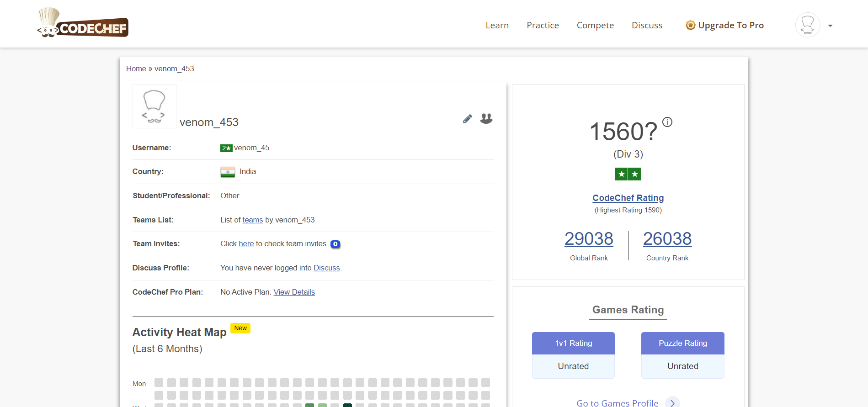Click the 'India' country name
868x407 pixels.
coord(248,171)
